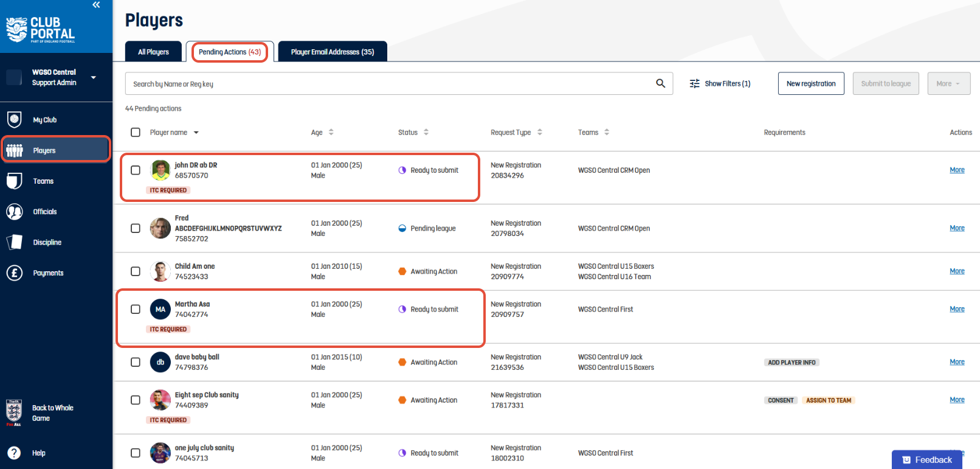Open My Club shield icon
Image resolution: width=980 pixels, height=469 pixels.
[x=15, y=120]
